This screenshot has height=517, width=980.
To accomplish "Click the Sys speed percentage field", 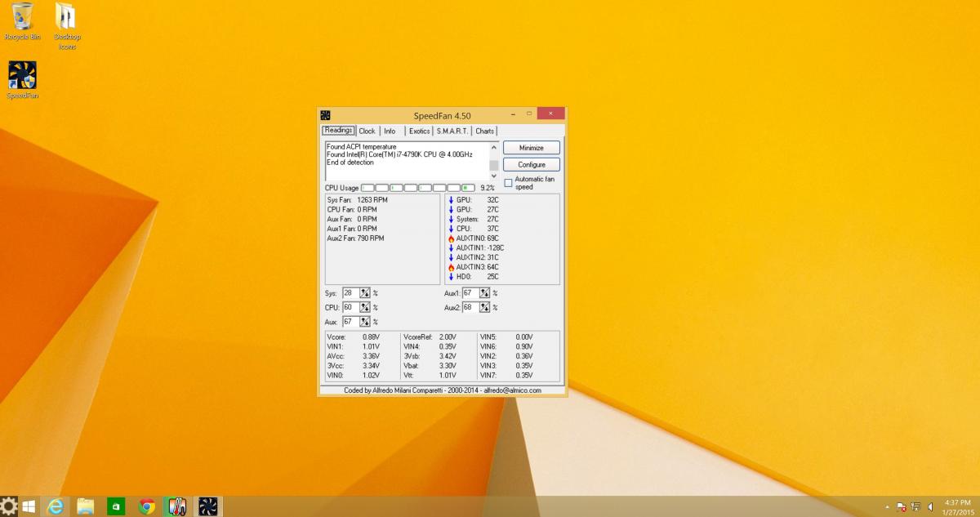I will click(351, 293).
